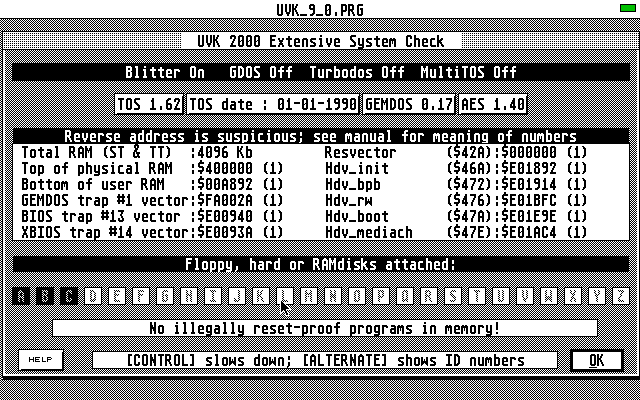Viewport: 640px width, 400px height.
Task: Click the UVK_9_0.PRG title at top
Action: pos(320,9)
